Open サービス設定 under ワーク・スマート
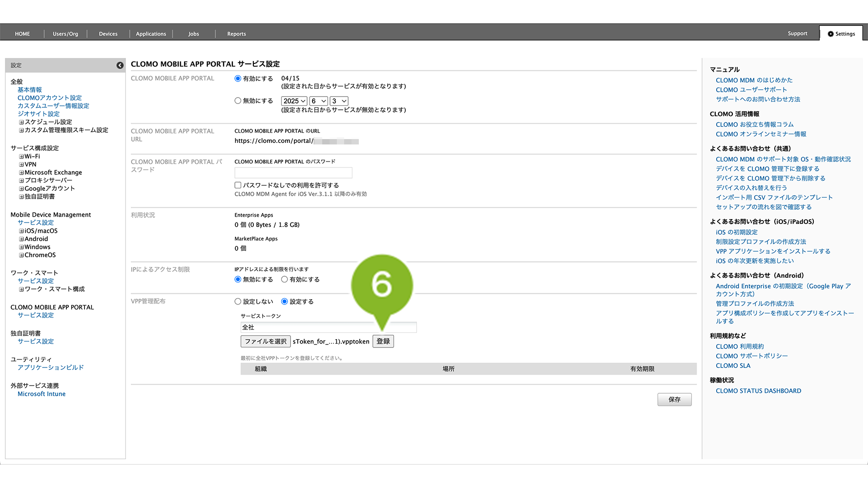The width and height of the screenshot is (868, 488). click(x=36, y=281)
